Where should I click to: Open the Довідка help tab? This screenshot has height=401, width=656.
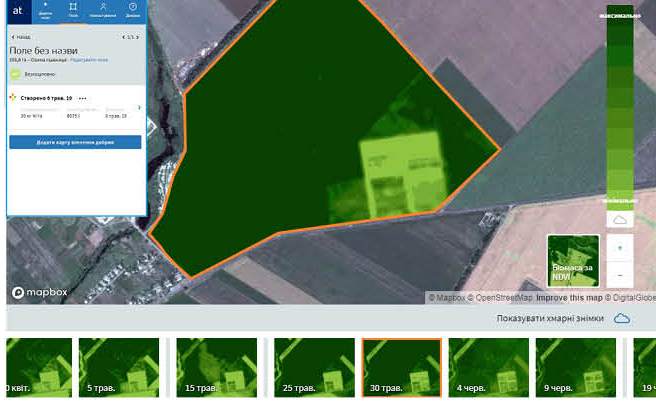coord(133,11)
